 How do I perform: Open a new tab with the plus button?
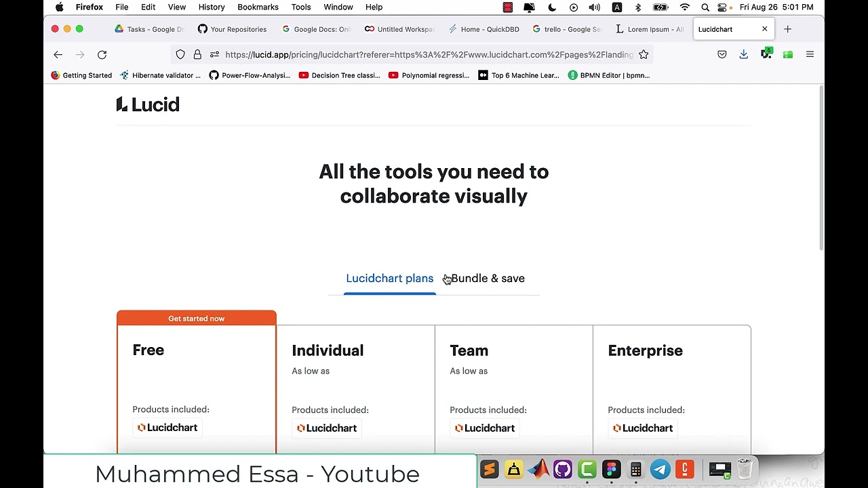pyautogui.click(x=787, y=29)
